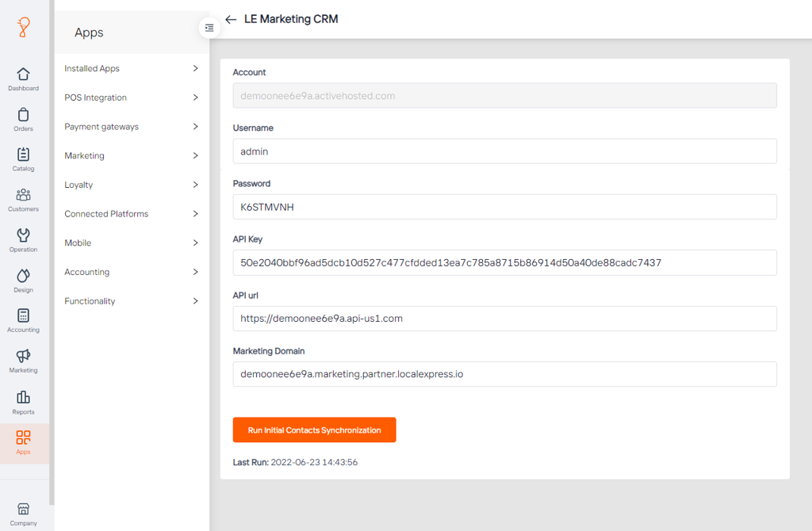Expand the Marketing apps chevron
The height and width of the screenshot is (531, 812).
click(195, 155)
